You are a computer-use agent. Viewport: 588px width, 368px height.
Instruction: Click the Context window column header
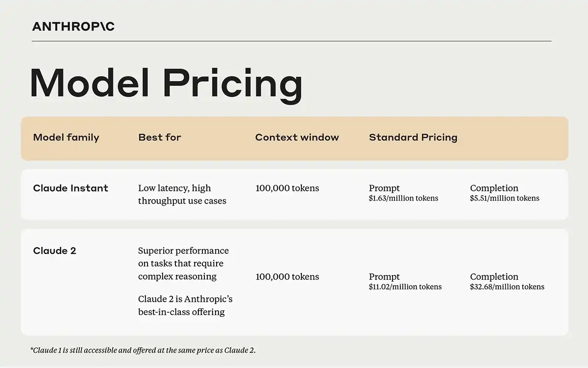pos(297,137)
